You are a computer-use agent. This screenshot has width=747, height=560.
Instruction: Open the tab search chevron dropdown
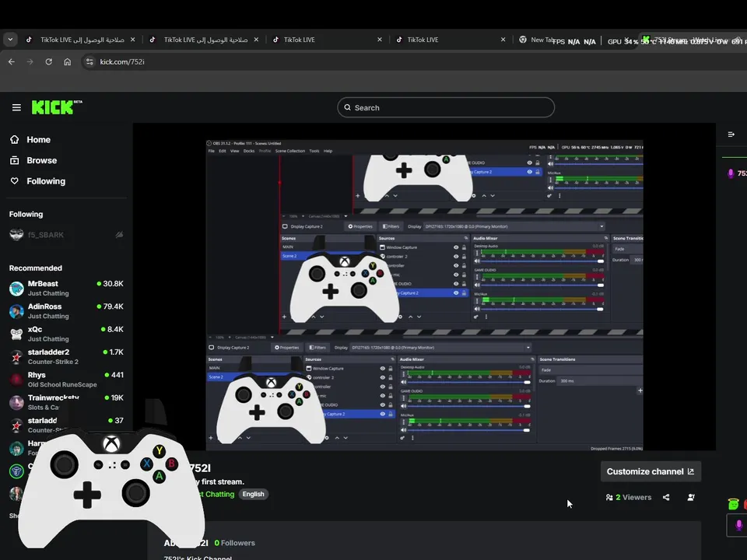click(x=10, y=40)
